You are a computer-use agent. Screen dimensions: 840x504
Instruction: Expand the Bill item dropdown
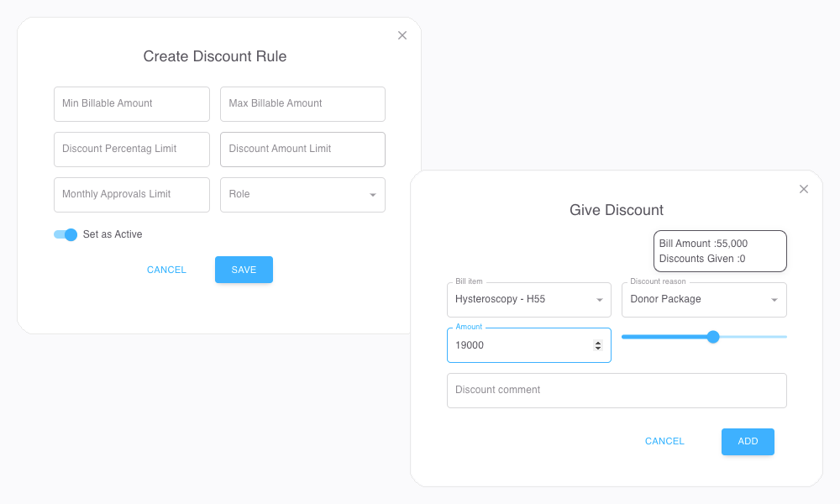click(528, 299)
